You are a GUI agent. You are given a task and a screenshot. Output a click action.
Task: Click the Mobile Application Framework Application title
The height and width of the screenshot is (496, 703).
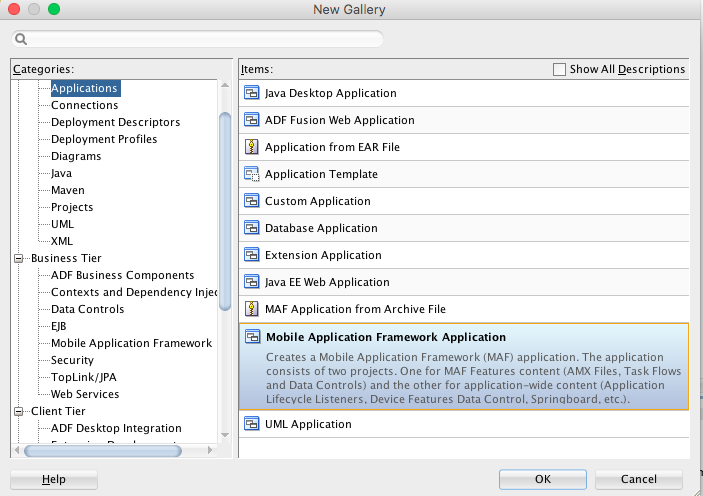tap(386, 337)
